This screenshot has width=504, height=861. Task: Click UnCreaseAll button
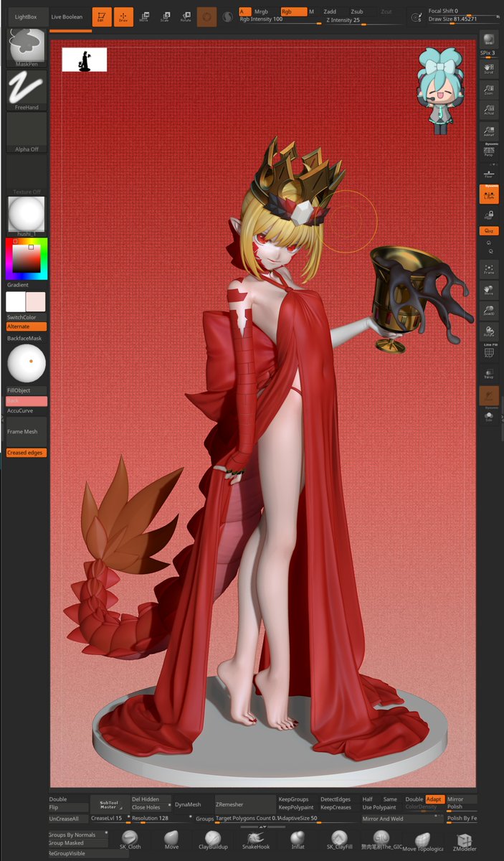[x=69, y=819]
